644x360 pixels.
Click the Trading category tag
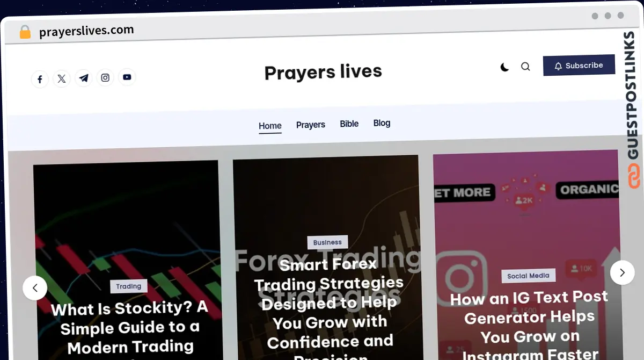[x=129, y=286]
